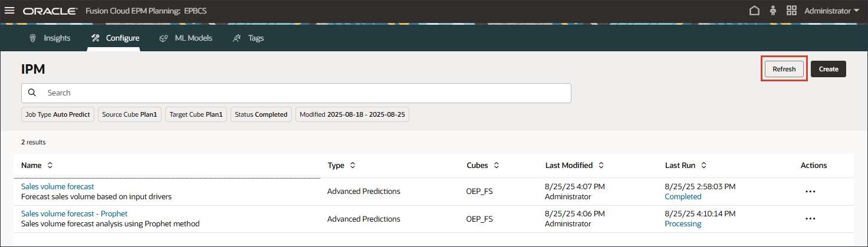
Task: Click the IPM page heading
Action: [x=33, y=70]
